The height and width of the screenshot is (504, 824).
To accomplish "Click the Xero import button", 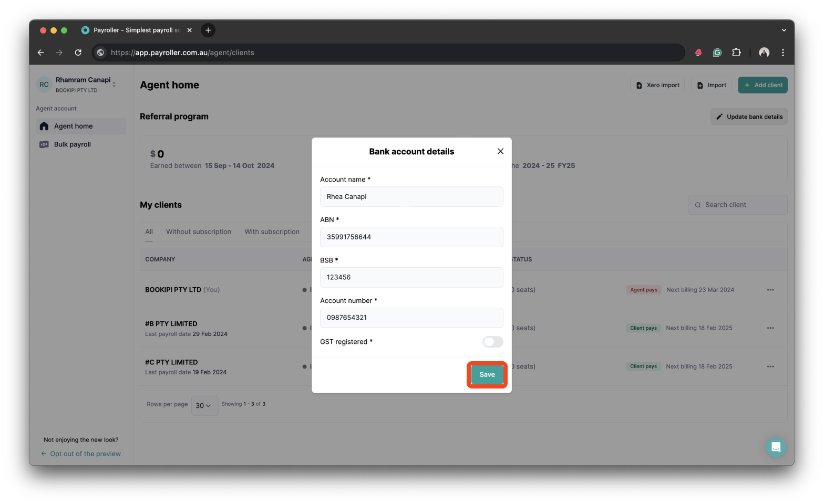I will click(x=657, y=85).
